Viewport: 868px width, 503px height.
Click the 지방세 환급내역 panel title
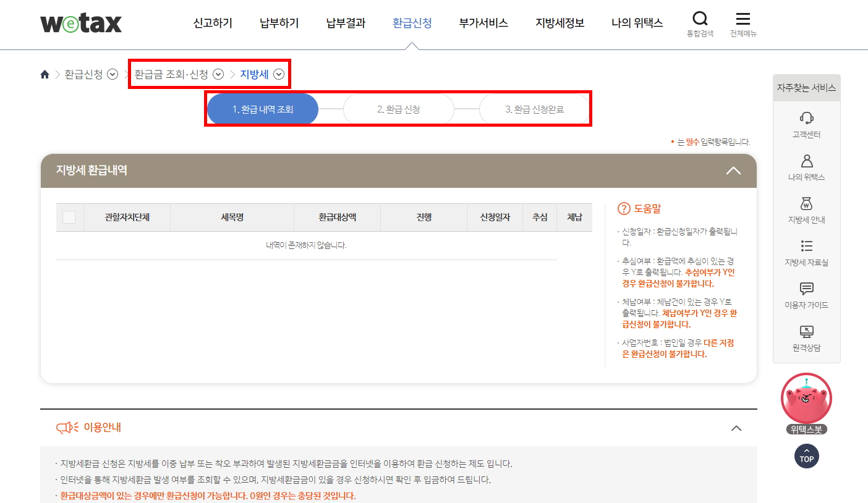click(91, 171)
